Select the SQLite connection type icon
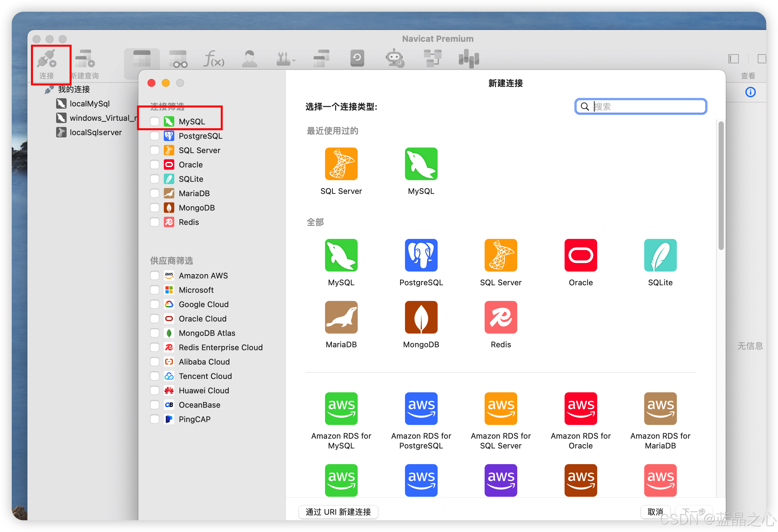The height and width of the screenshot is (532, 778). 661,256
